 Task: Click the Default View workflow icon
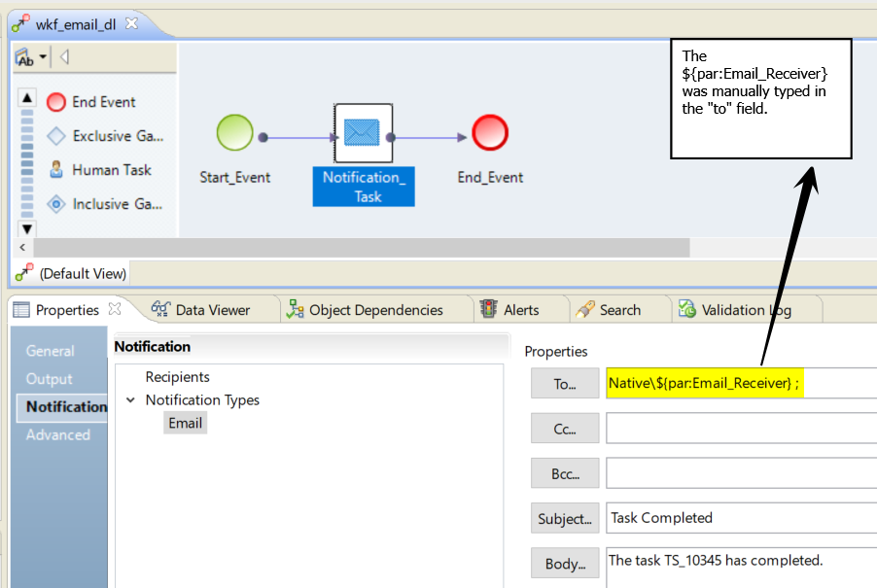24,273
